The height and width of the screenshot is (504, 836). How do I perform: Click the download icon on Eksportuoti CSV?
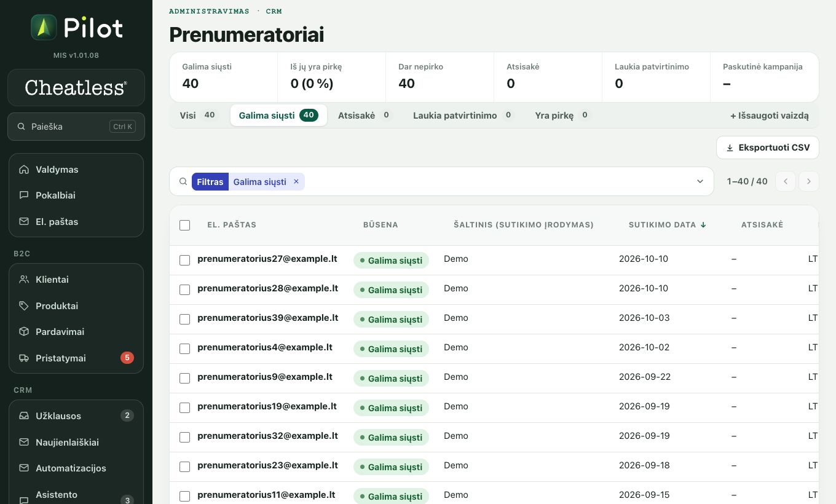(x=730, y=148)
